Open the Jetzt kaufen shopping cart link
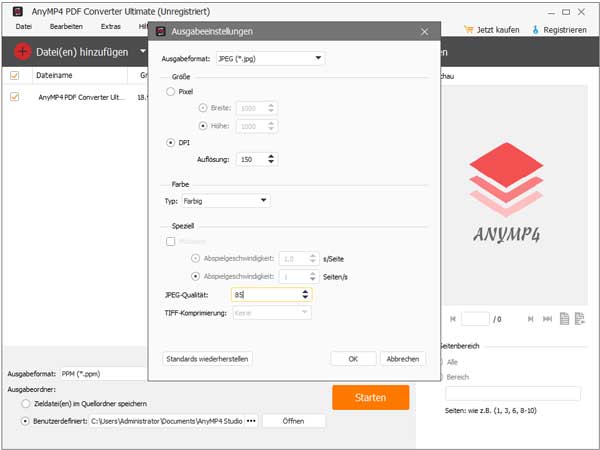This screenshot has height=450, width=600. click(x=492, y=29)
